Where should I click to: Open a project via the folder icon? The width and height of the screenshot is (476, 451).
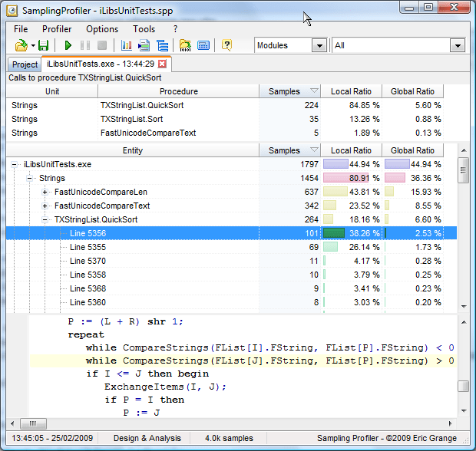[x=21, y=45]
